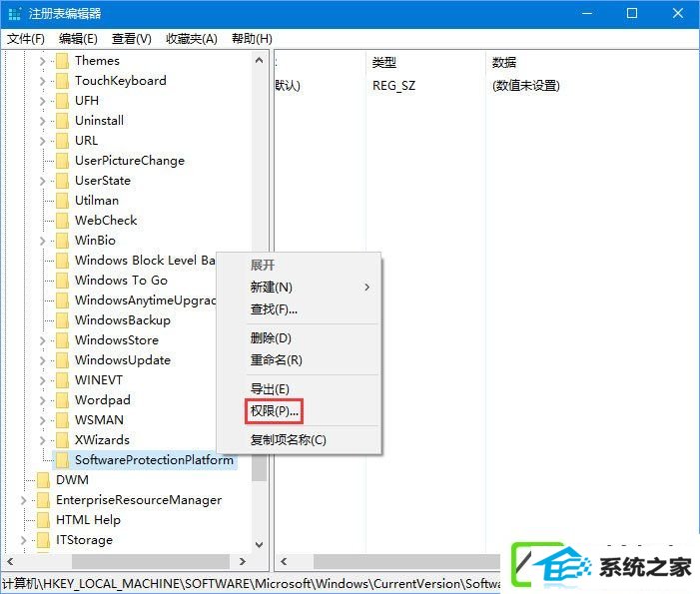
Task: Click the WinBio folder icon
Action: (62, 241)
